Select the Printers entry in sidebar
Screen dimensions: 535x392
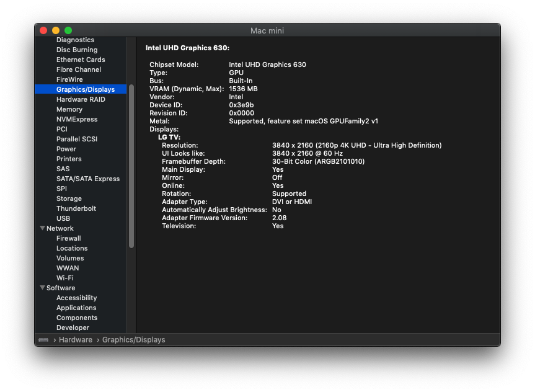[69, 159]
